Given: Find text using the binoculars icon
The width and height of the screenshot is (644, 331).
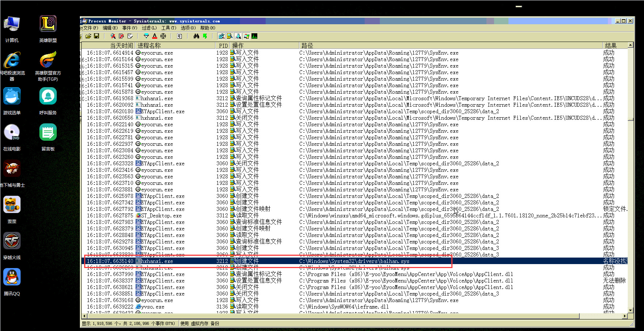Looking at the screenshot, I should pyautogui.click(x=196, y=36).
